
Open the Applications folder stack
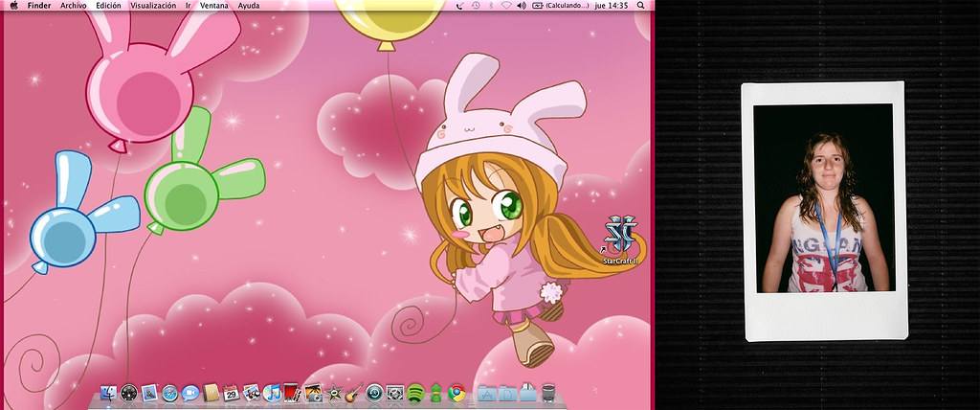pos(486,393)
